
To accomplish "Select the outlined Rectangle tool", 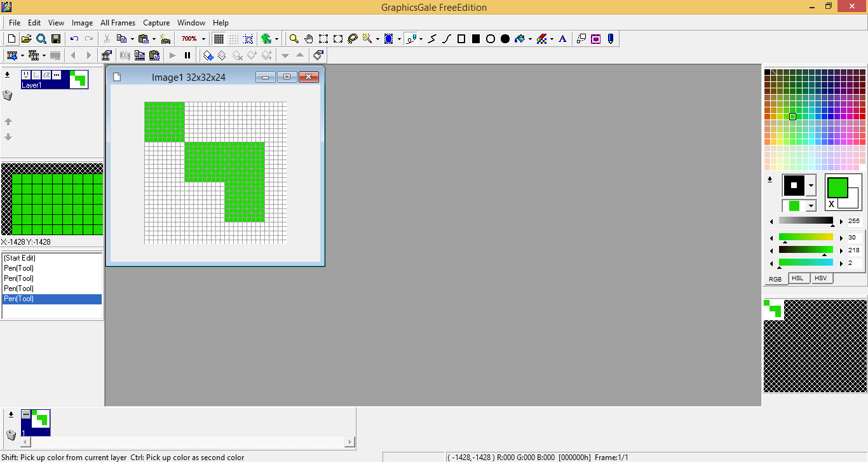I will (461, 39).
